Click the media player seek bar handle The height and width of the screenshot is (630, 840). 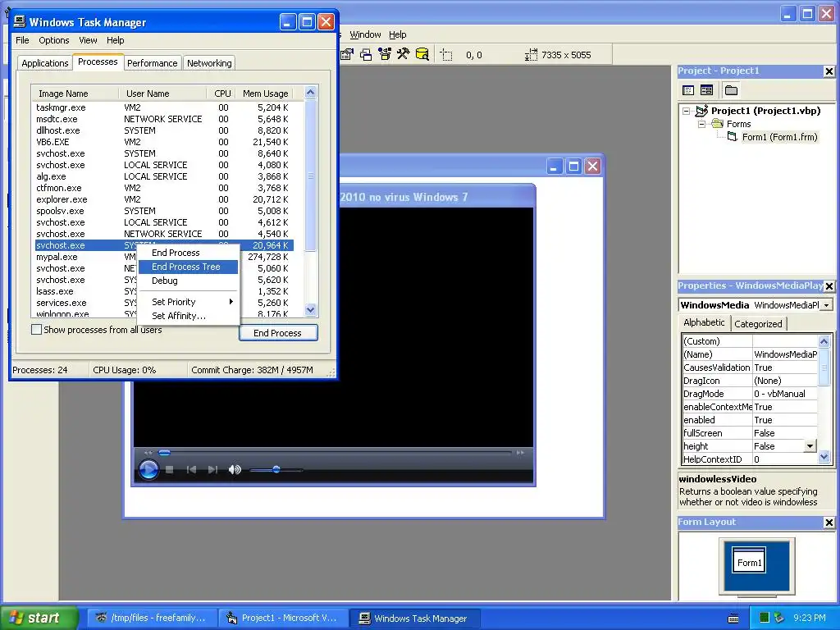(x=164, y=453)
